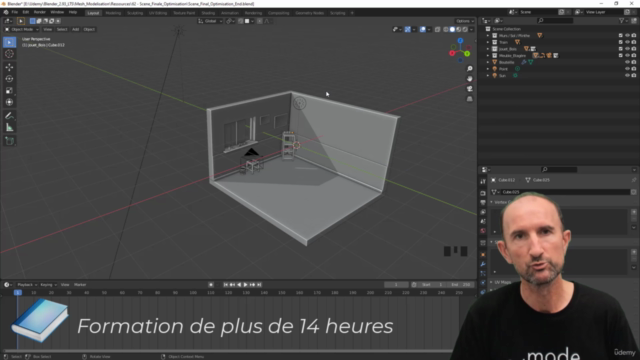Image resolution: width=640 pixels, height=360 pixels.
Task: Activate the Rotate tool
Action: point(9,79)
